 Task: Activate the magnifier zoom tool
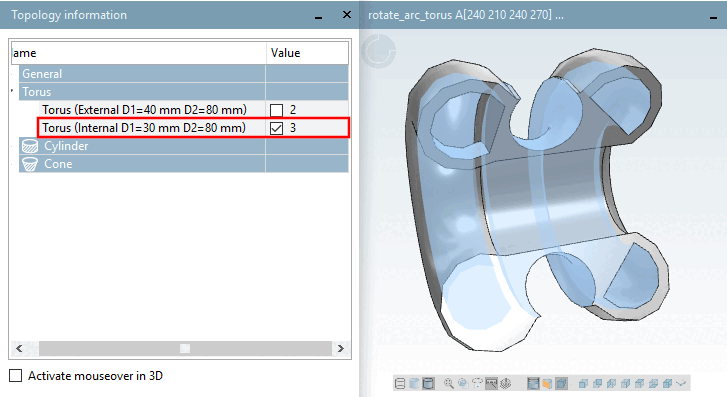point(449,384)
